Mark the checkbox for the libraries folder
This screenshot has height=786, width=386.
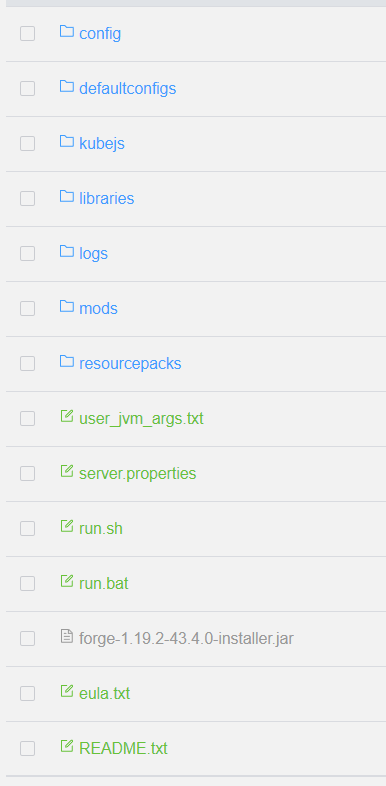(x=28, y=199)
